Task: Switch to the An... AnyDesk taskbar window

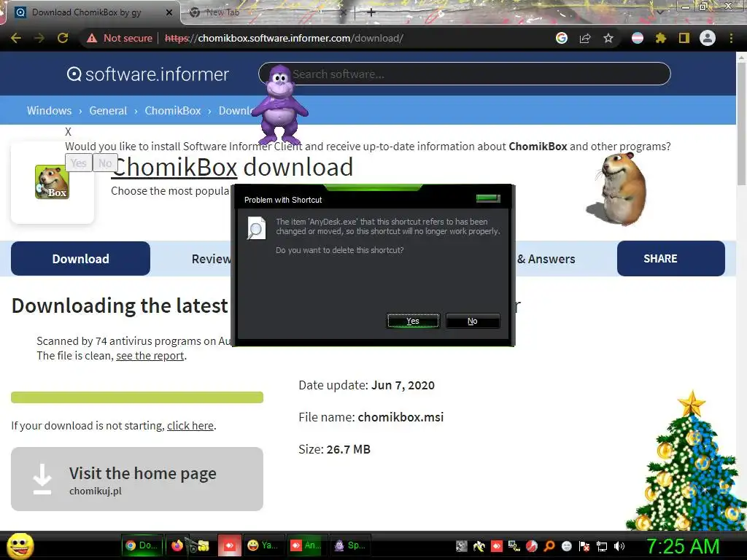Action: pyautogui.click(x=307, y=545)
